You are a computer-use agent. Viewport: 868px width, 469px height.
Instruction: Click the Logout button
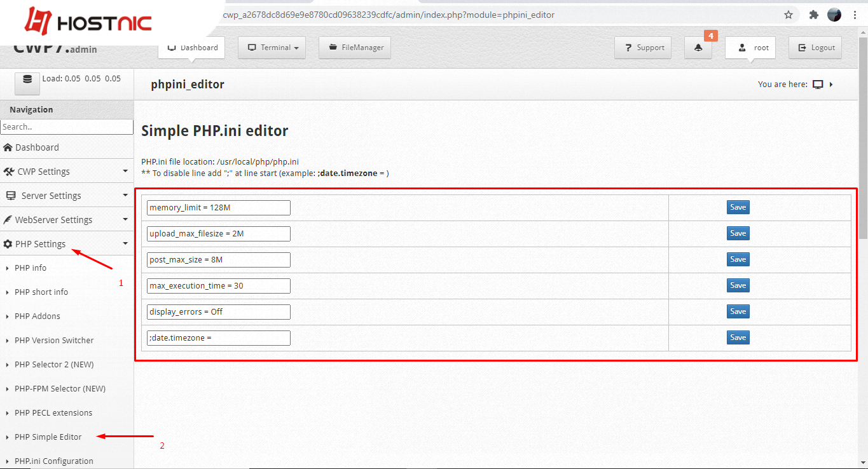(815, 48)
